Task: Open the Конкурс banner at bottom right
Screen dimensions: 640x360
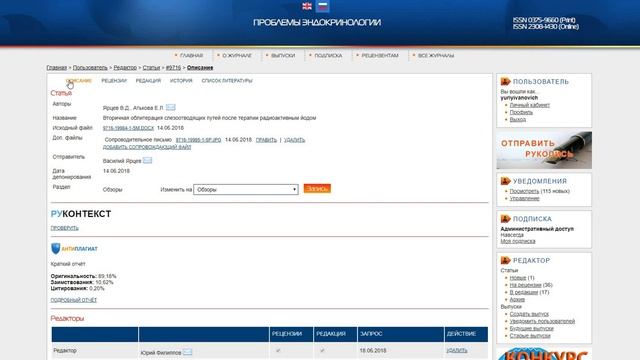Action: coord(544,353)
